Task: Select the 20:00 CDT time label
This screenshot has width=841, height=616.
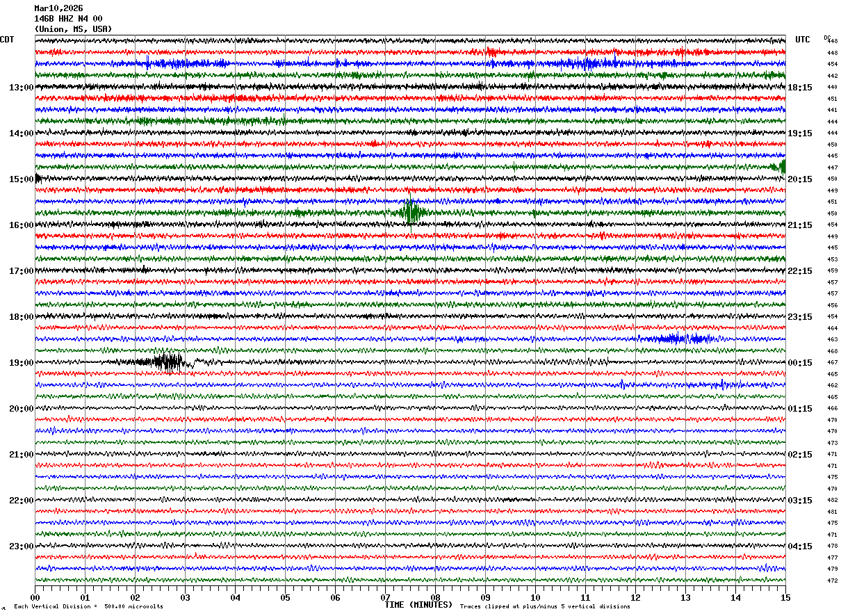Action: click(x=21, y=409)
